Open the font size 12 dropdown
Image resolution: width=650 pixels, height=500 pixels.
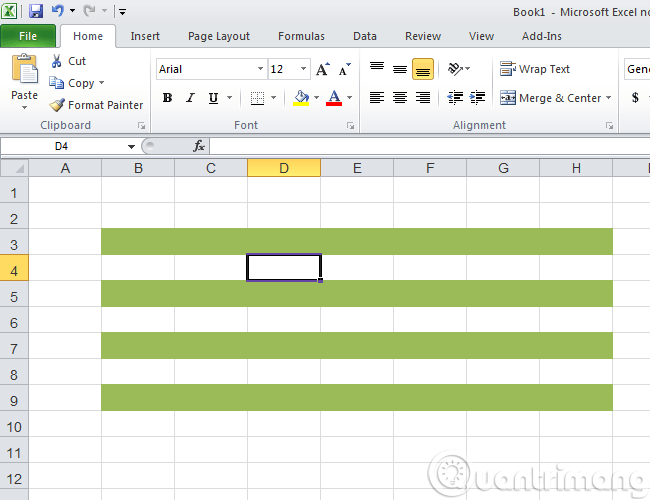click(x=303, y=69)
